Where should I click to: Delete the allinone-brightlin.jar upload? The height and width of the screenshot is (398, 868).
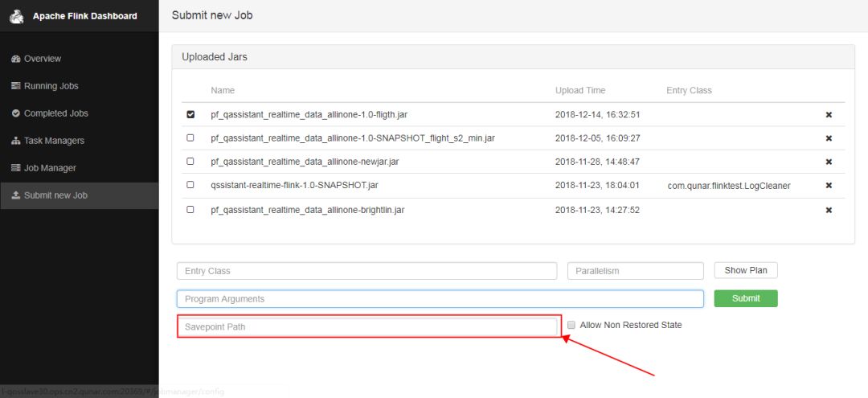click(x=829, y=211)
